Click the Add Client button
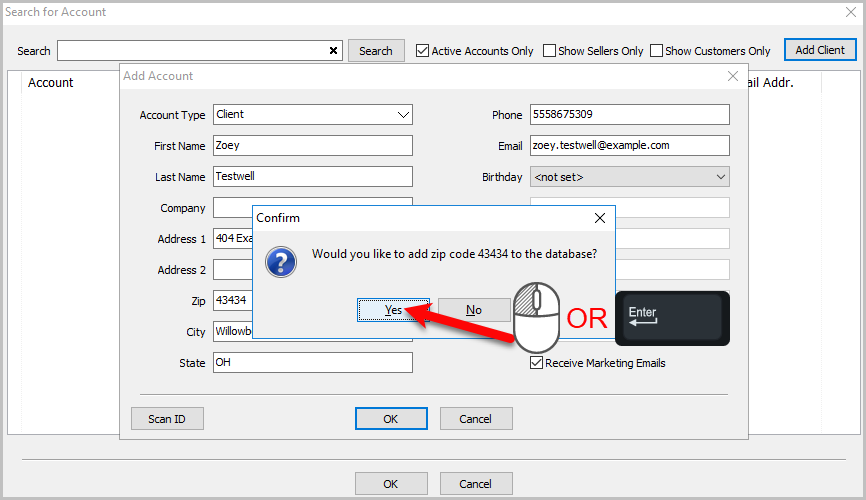The image size is (866, 500). pyautogui.click(x=820, y=50)
